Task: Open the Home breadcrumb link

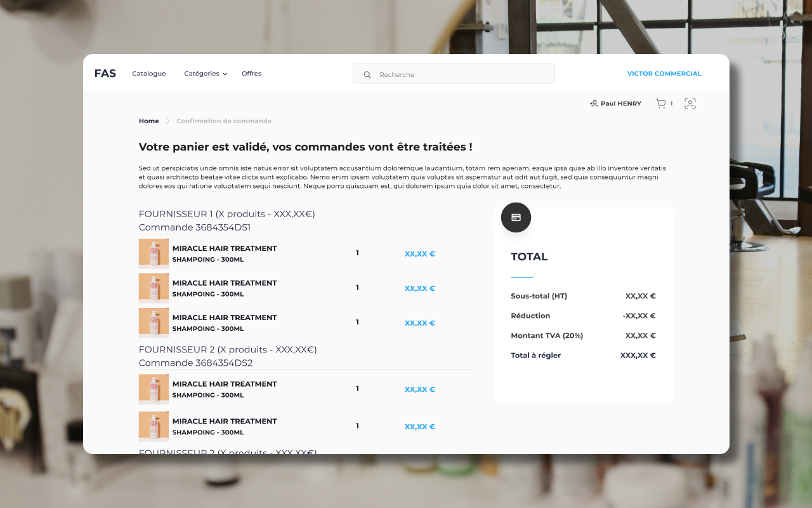Action: tap(148, 121)
